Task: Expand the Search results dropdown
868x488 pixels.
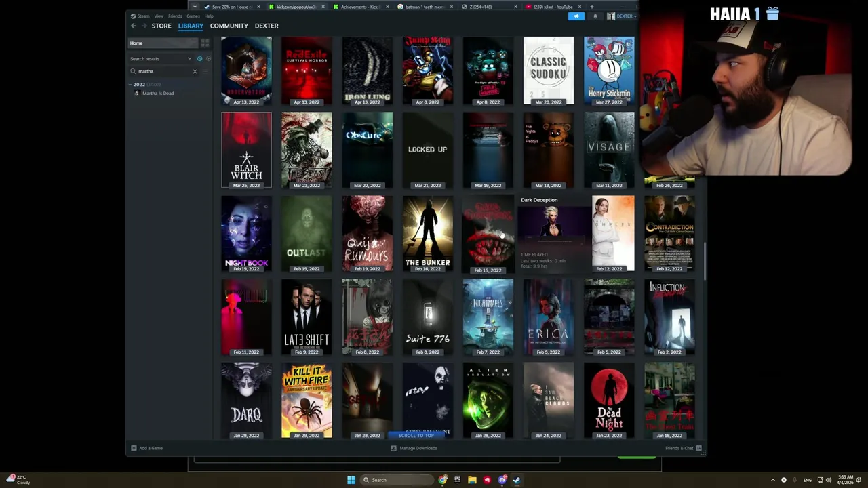Action: 189,58
